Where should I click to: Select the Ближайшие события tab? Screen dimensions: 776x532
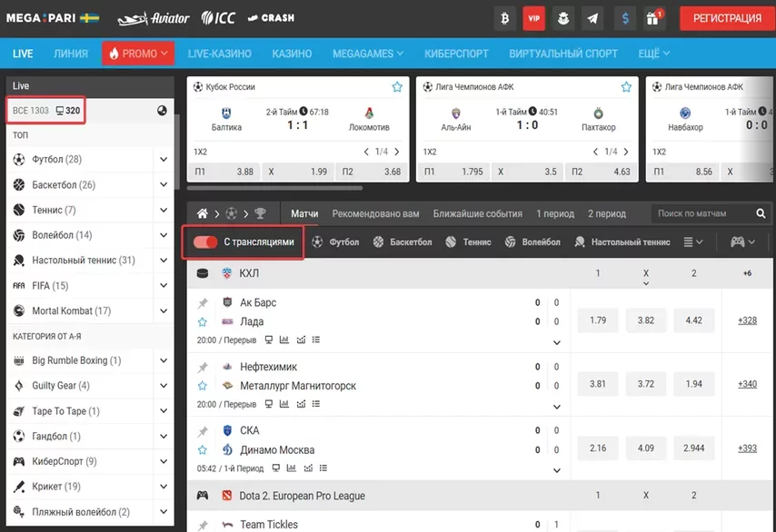coord(478,213)
